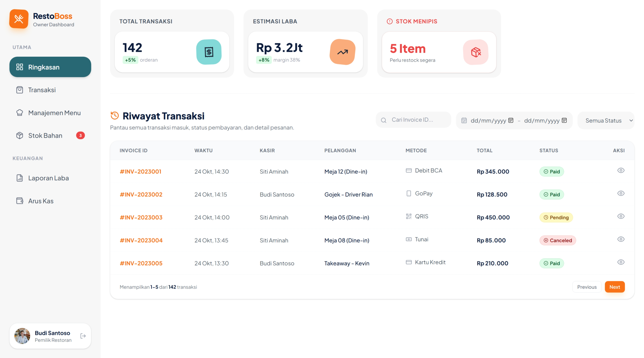644x358 pixels.
Task: Click the red badge on Stok Bahan
Action: (80, 135)
